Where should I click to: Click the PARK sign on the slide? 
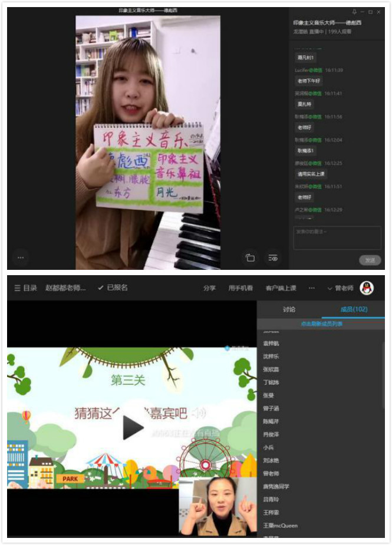(70, 478)
